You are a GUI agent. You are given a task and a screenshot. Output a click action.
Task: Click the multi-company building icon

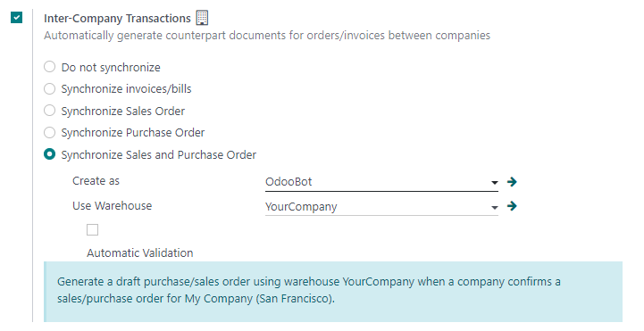click(202, 18)
